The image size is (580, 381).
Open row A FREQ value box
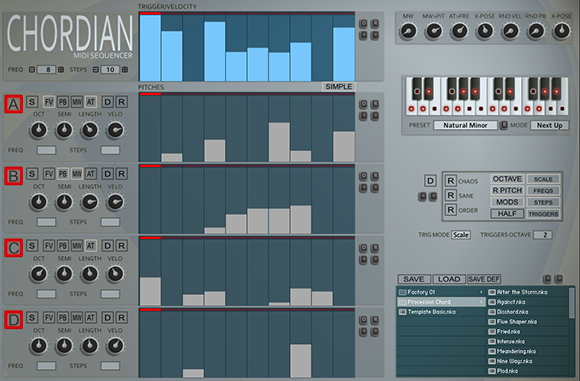46,150
